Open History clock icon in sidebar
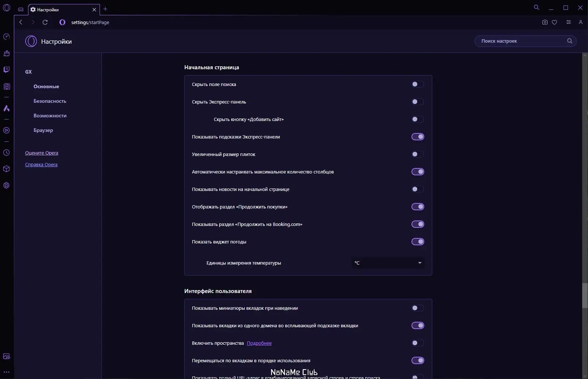 [7, 153]
